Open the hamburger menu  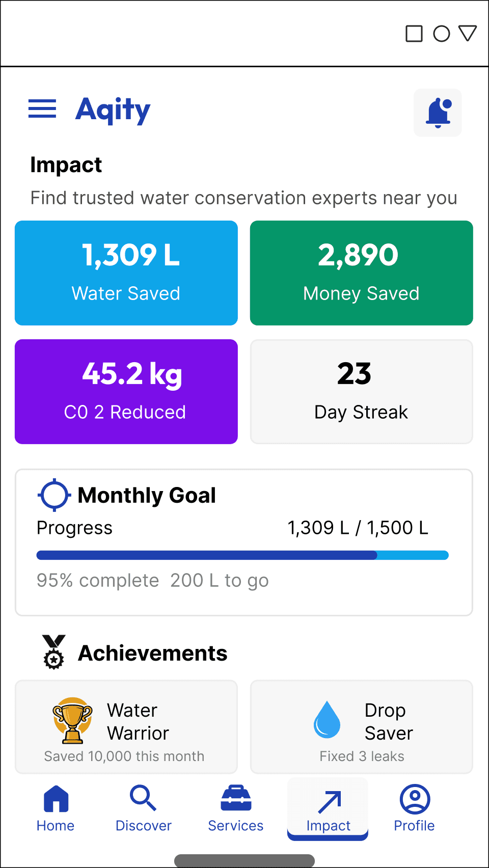coord(42,108)
